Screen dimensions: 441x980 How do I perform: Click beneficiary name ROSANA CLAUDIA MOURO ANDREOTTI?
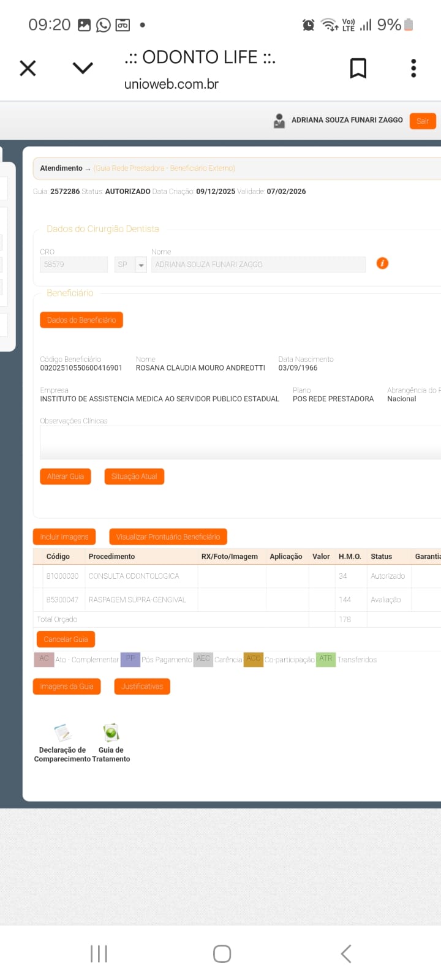point(200,367)
